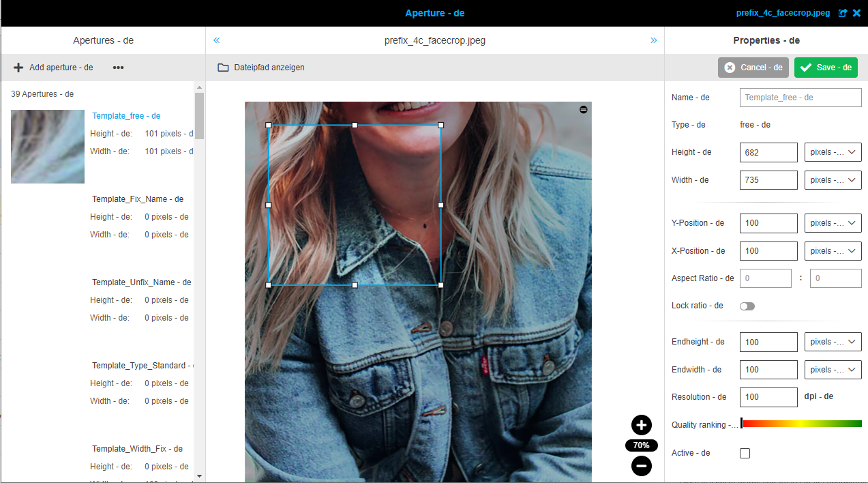Click the Add aperture plus icon
The width and height of the screenshot is (868, 483).
click(x=18, y=67)
